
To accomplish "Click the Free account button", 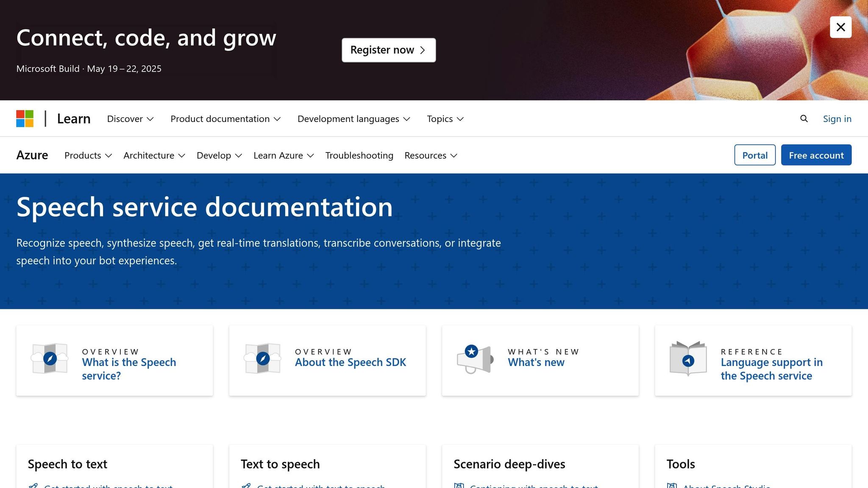I will tap(816, 155).
